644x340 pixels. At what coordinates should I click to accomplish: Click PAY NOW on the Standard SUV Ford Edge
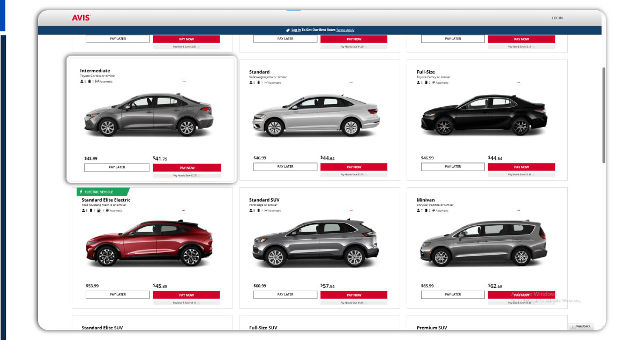tap(355, 294)
